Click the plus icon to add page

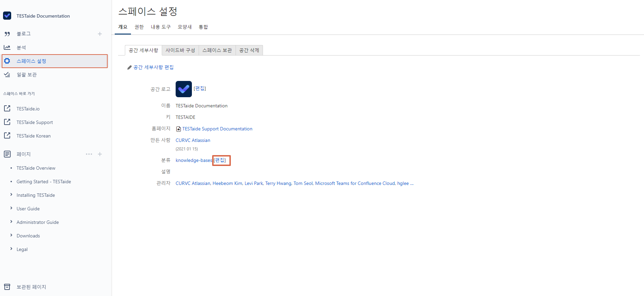[100, 154]
